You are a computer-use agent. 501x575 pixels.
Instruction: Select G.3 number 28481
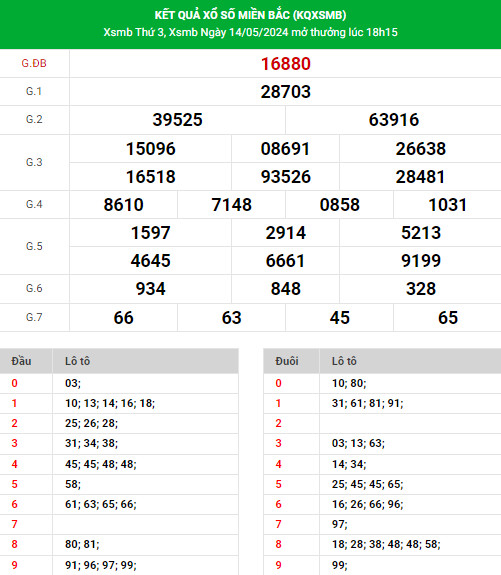[x=420, y=177]
